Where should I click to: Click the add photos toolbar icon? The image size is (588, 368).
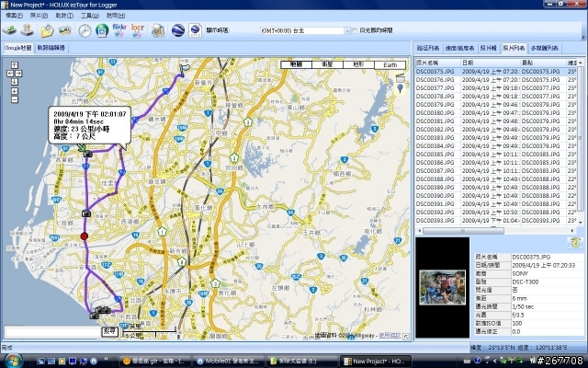65,30
